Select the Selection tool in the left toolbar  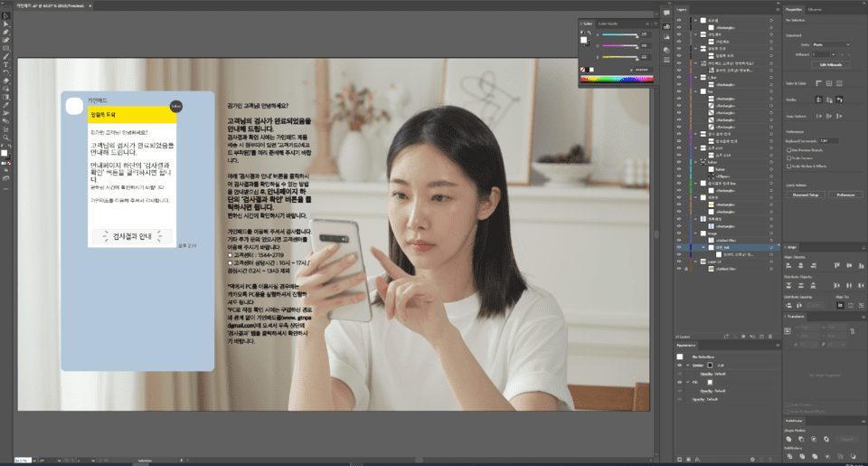[x=6, y=16]
